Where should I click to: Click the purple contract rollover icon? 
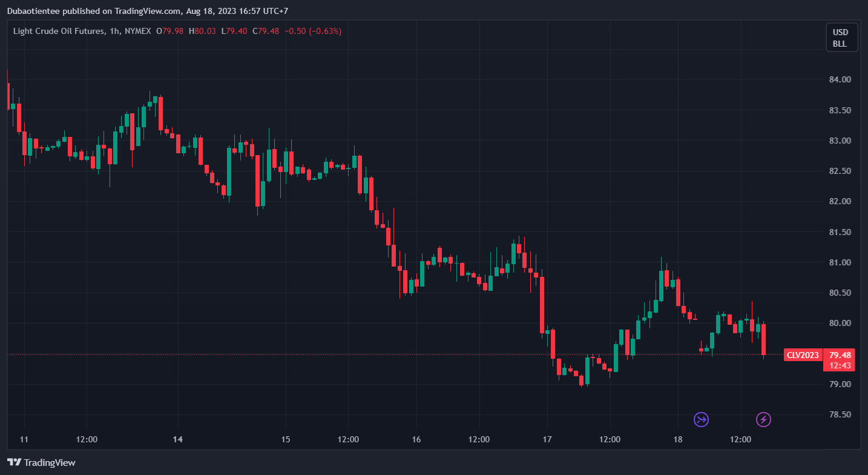click(701, 419)
